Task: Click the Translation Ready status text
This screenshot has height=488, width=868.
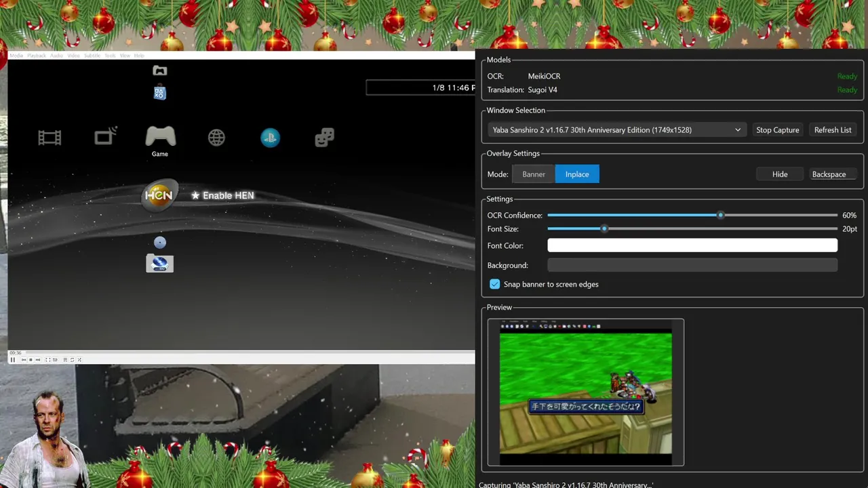Action: (x=847, y=89)
